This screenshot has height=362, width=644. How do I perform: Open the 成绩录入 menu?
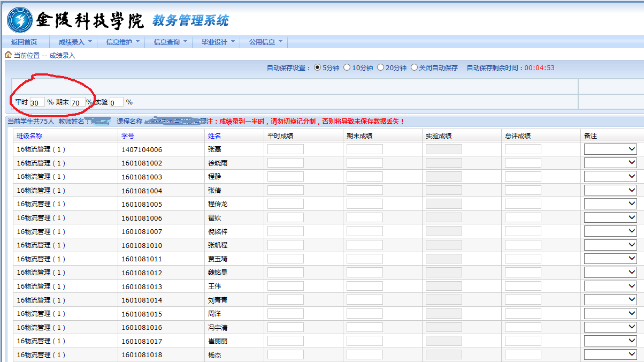click(x=75, y=42)
